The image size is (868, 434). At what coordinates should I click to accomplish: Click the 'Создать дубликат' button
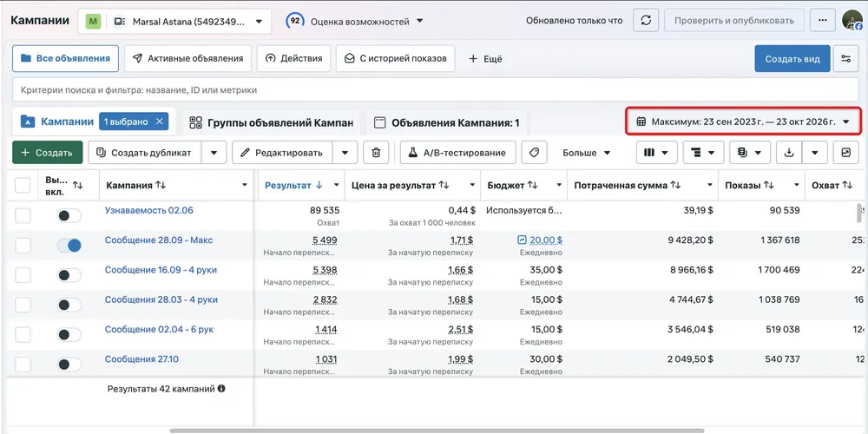(144, 153)
